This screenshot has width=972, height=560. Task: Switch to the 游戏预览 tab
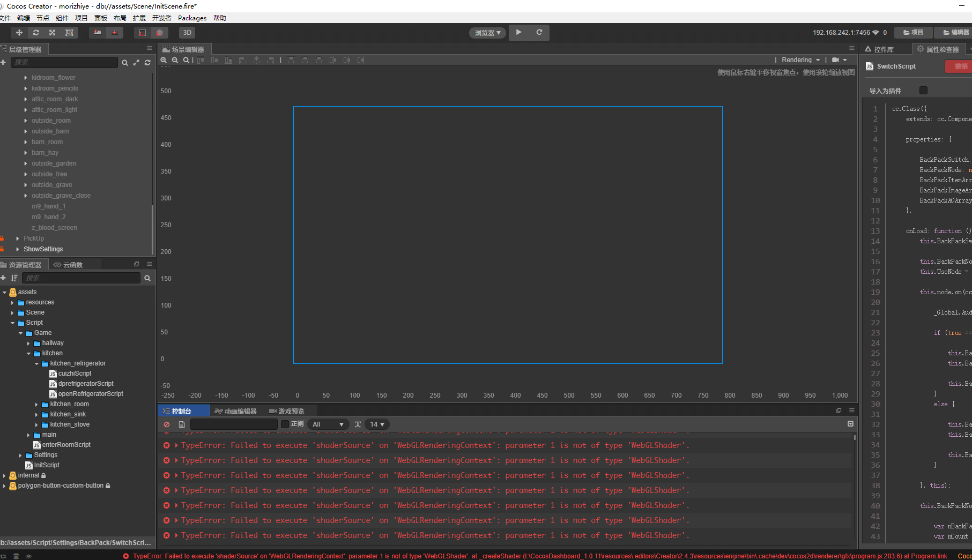[x=287, y=411]
